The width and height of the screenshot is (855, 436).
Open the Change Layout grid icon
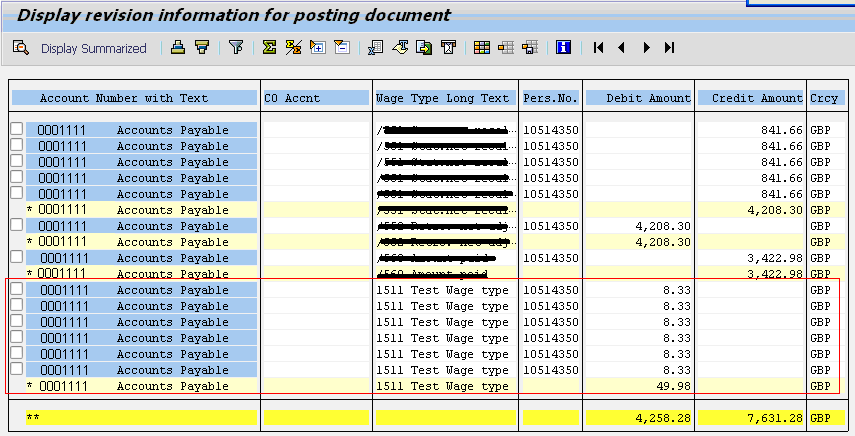pos(481,48)
